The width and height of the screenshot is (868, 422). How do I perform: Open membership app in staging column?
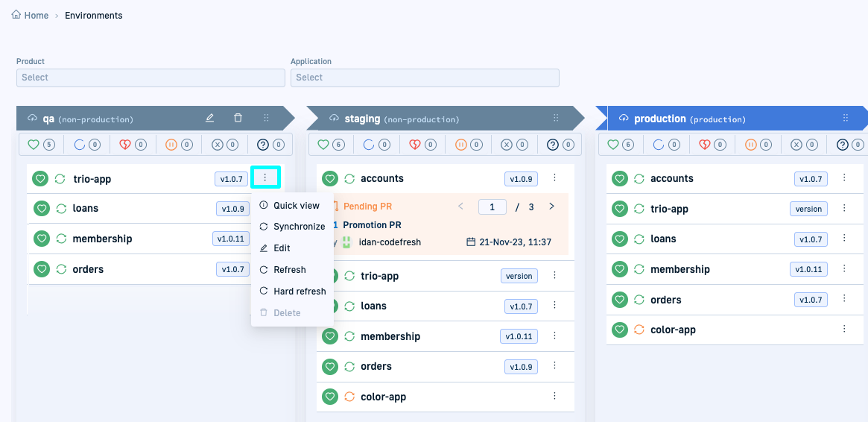coord(390,336)
